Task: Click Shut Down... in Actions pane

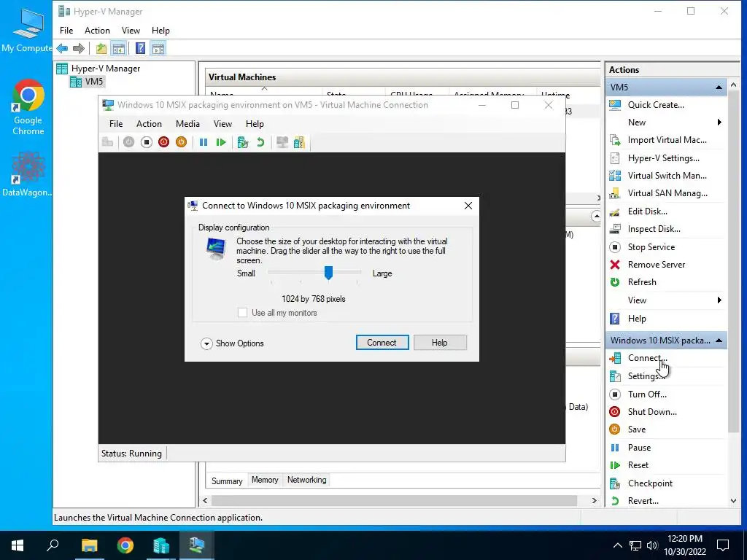Action: pos(652,412)
